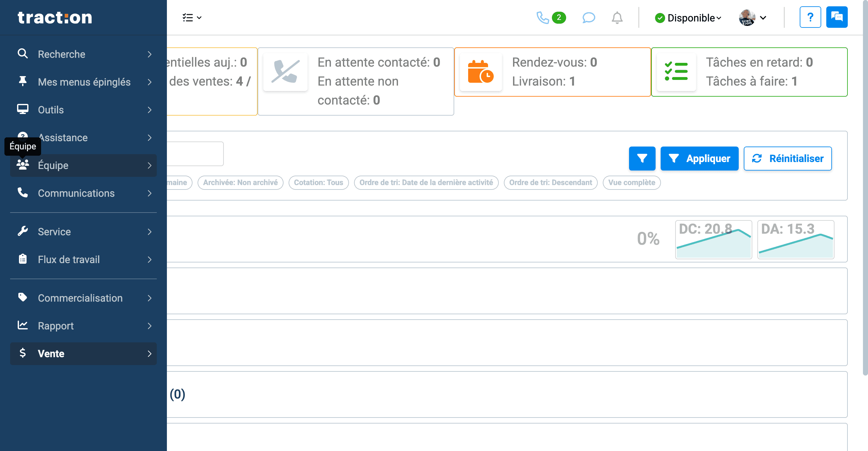The image size is (868, 451).
Task: Open the Flux de travail menu
Action: [x=83, y=260]
